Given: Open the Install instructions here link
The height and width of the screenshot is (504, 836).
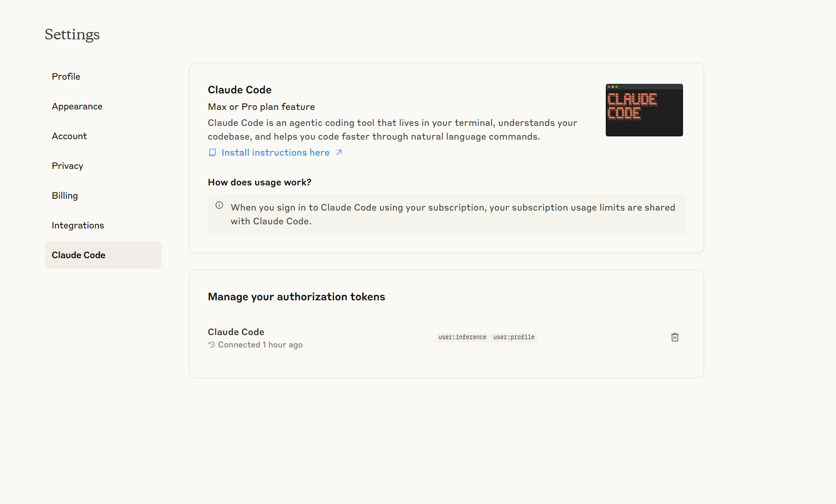Looking at the screenshot, I should tap(275, 152).
